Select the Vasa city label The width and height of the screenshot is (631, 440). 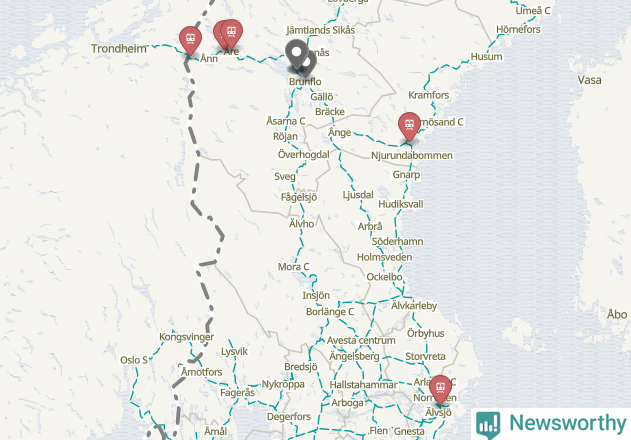(x=590, y=80)
